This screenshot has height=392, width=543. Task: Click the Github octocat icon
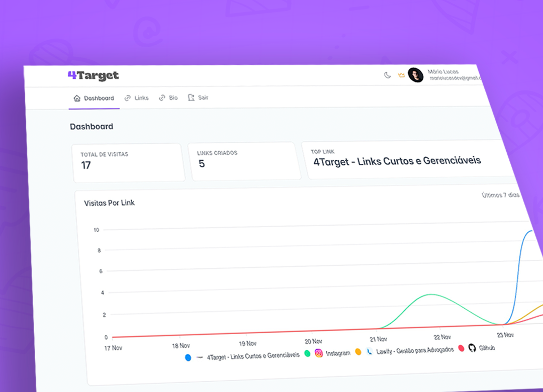click(x=472, y=348)
